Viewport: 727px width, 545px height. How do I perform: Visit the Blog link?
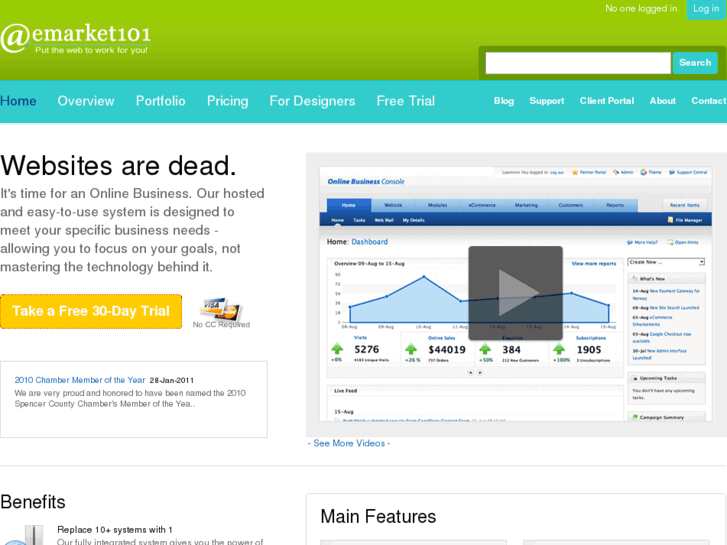(x=504, y=101)
